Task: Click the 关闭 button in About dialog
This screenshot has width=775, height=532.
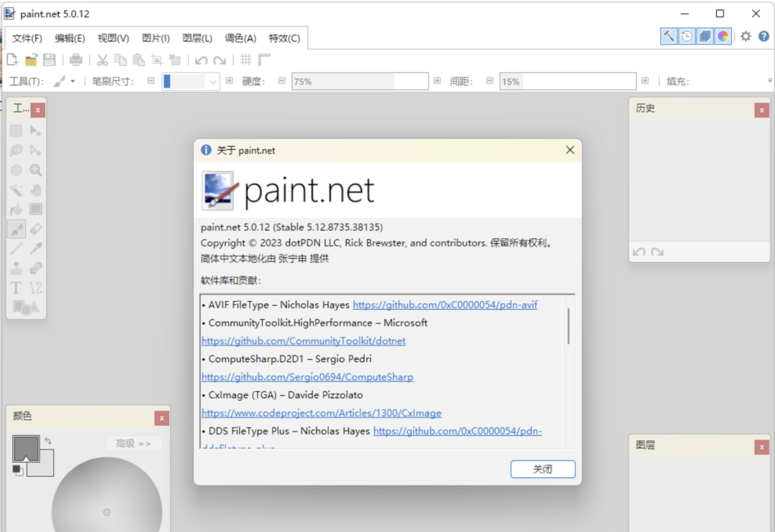Action: (x=542, y=469)
